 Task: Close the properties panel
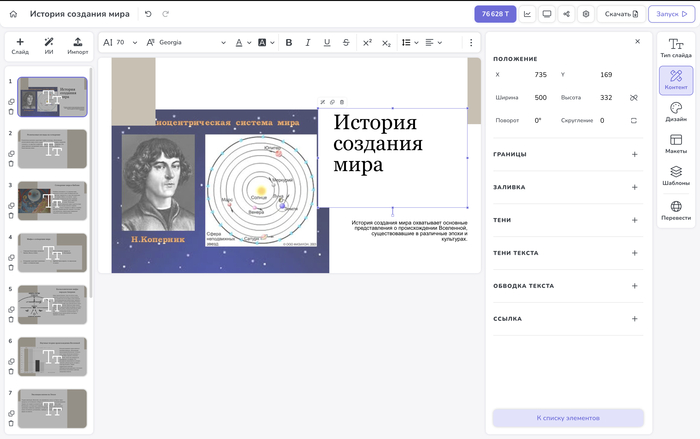pos(638,41)
